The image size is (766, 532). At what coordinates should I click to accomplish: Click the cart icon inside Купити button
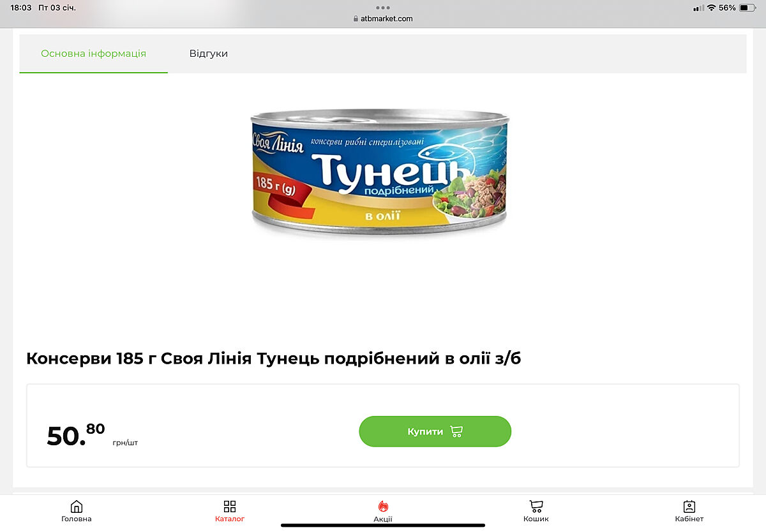coord(456,432)
